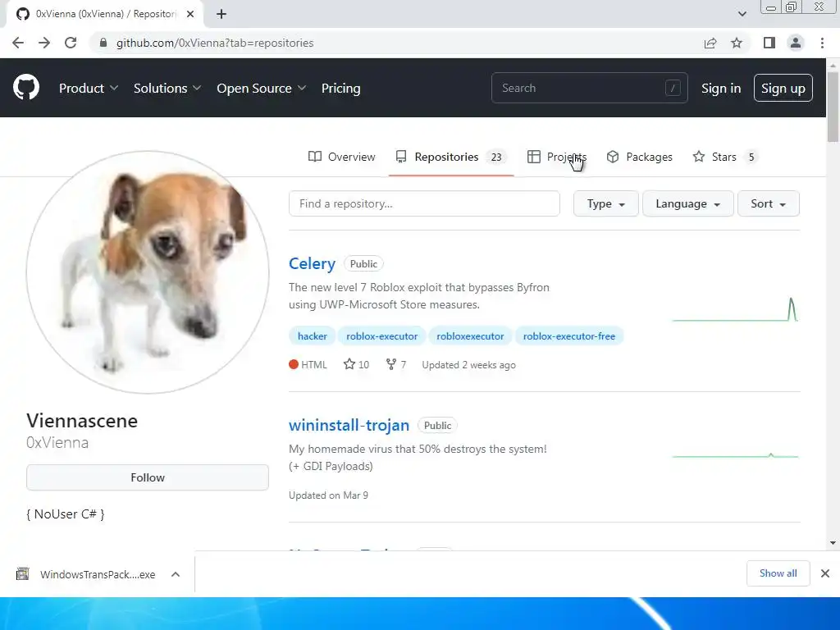Screen dimensions: 840x630
Task: Click the scrollbar down arrow
Action: [x=833, y=543]
